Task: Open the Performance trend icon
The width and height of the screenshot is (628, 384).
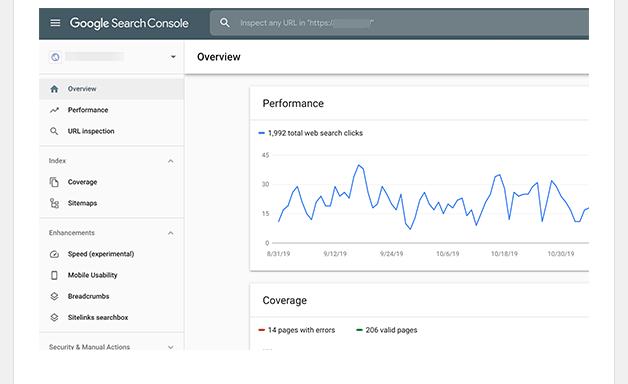Action: (x=54, y=110)
